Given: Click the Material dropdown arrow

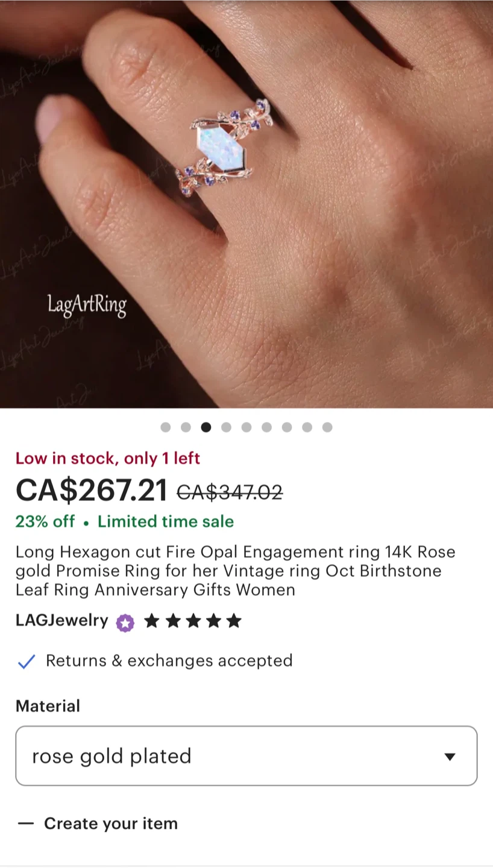Looking at the screenshot, I should [x=450, y=756].
